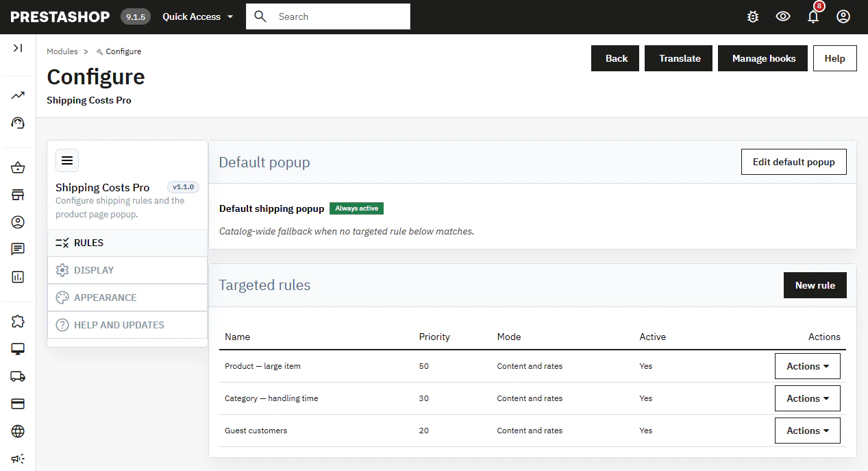Open Customer Service via the message icon
This screenshot has height=471, width=868.
[18, 250]
